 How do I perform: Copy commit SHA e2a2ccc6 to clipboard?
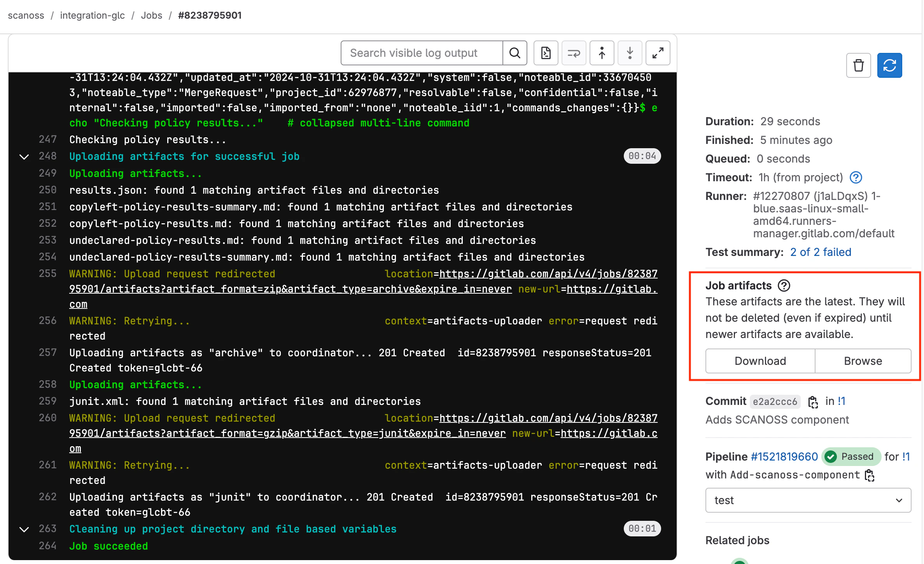(813, 401)
